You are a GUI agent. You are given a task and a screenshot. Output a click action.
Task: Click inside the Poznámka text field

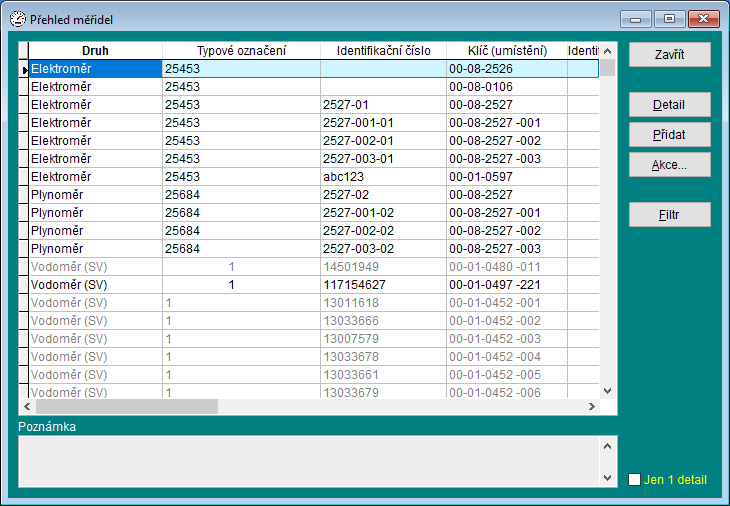pos(308,460)
